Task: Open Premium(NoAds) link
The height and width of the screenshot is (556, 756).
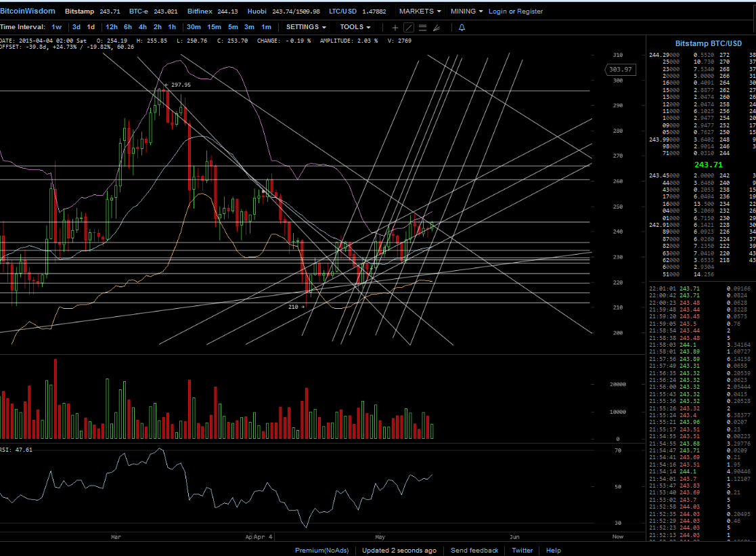Action: [x=321, y=550]
